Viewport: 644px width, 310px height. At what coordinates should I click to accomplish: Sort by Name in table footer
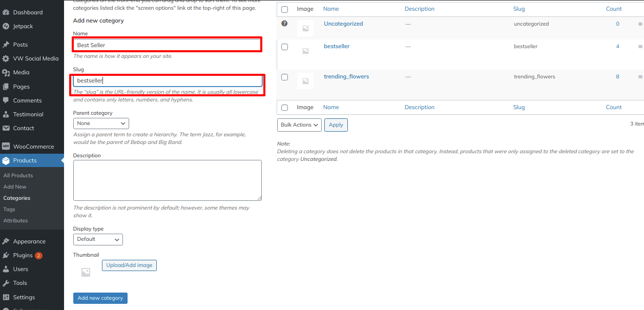[x=331, y=107]
